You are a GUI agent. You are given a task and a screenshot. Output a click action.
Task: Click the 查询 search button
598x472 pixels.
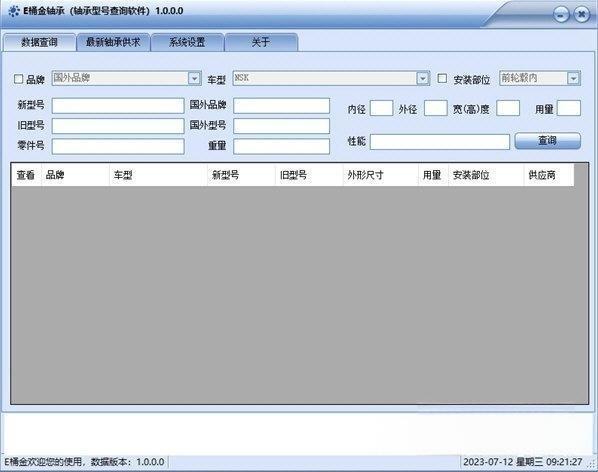pyautogui.click(x=548, y=141)
